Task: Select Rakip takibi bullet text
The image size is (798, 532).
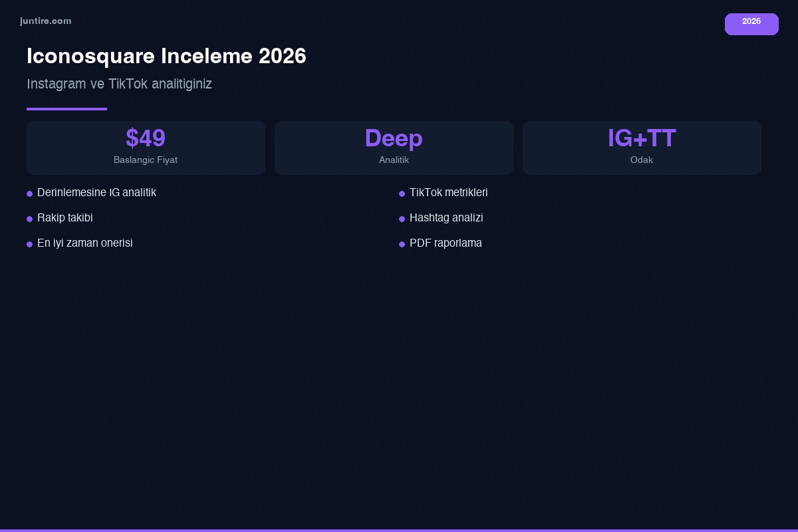Action: pos(65,217)
